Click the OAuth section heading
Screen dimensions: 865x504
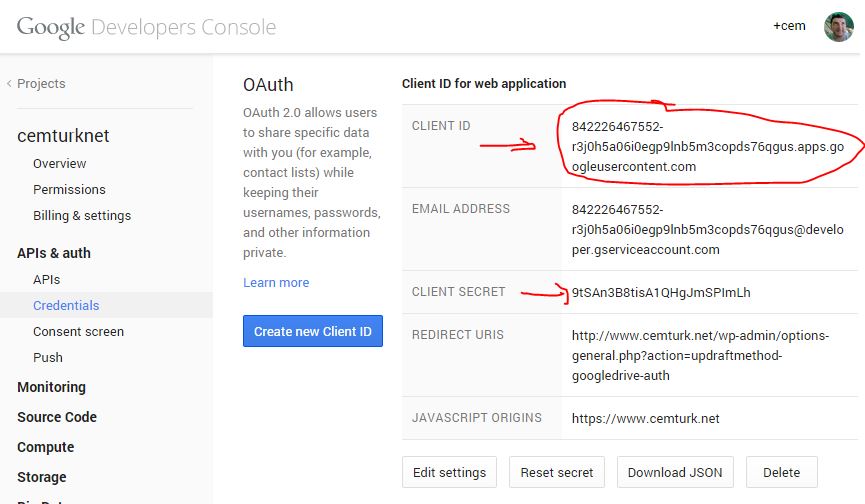[268, 85]
